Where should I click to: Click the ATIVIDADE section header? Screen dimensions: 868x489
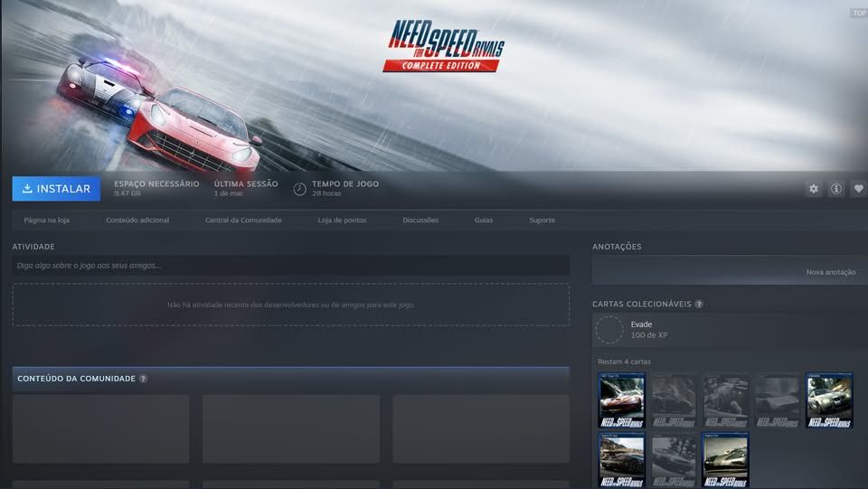(33, 247)
